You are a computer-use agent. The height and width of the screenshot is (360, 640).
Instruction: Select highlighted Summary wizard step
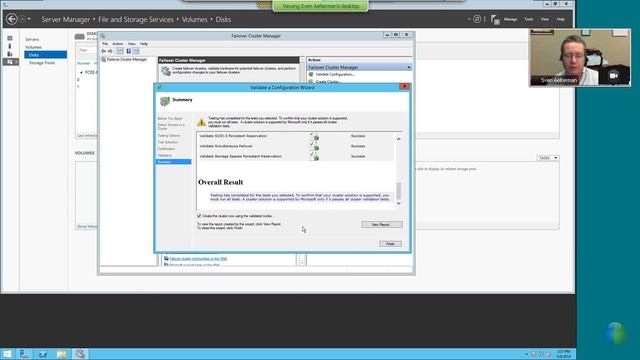click(x=173, y=162)
